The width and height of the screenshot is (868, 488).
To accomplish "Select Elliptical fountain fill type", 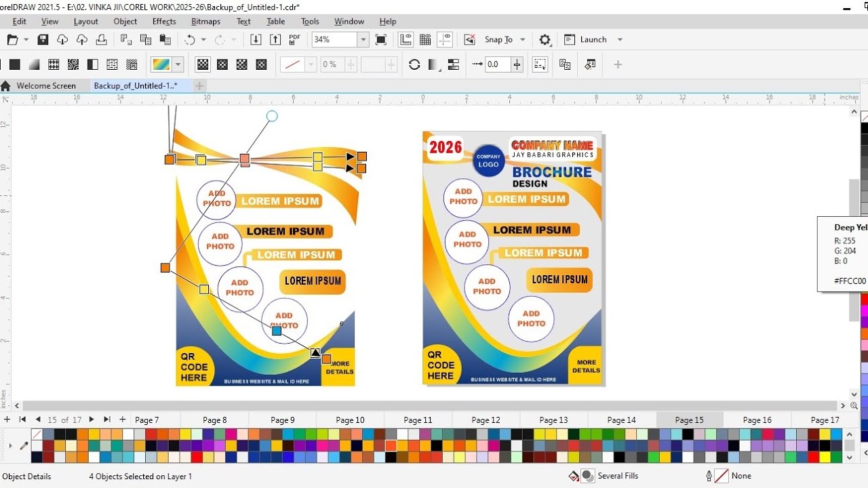I will (222, 64).
